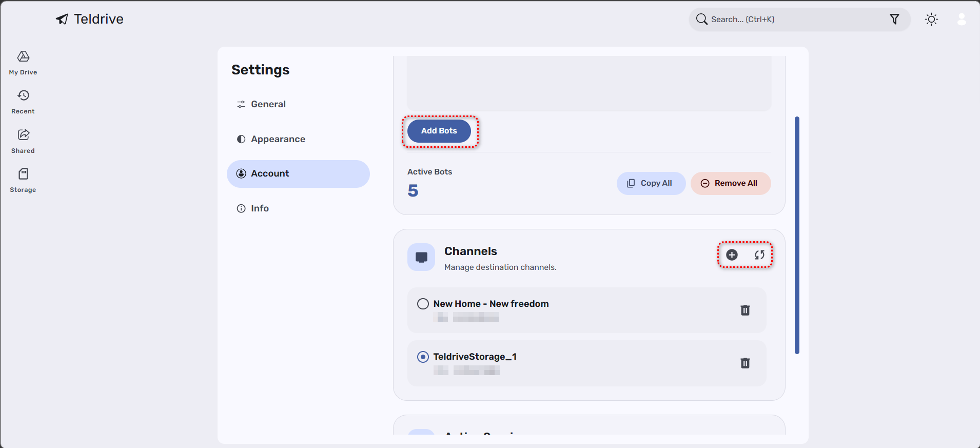Delete the TeldriveStorage_1 channel
This screenshot has height=448, width=980.
pos(745,363)
